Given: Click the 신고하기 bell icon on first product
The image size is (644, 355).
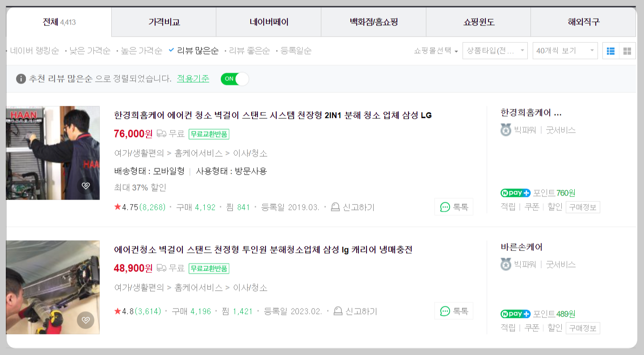Looking at the screenshot, I should click(335, 207).
